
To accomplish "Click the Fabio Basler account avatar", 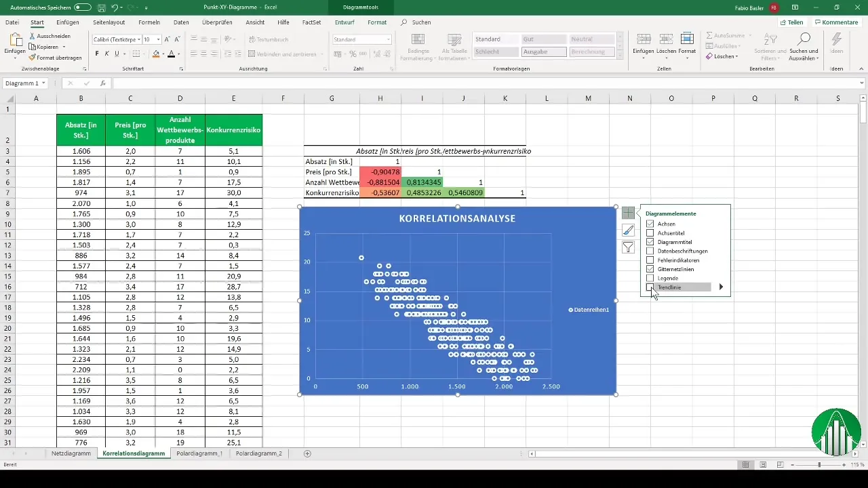I will 773,7.
